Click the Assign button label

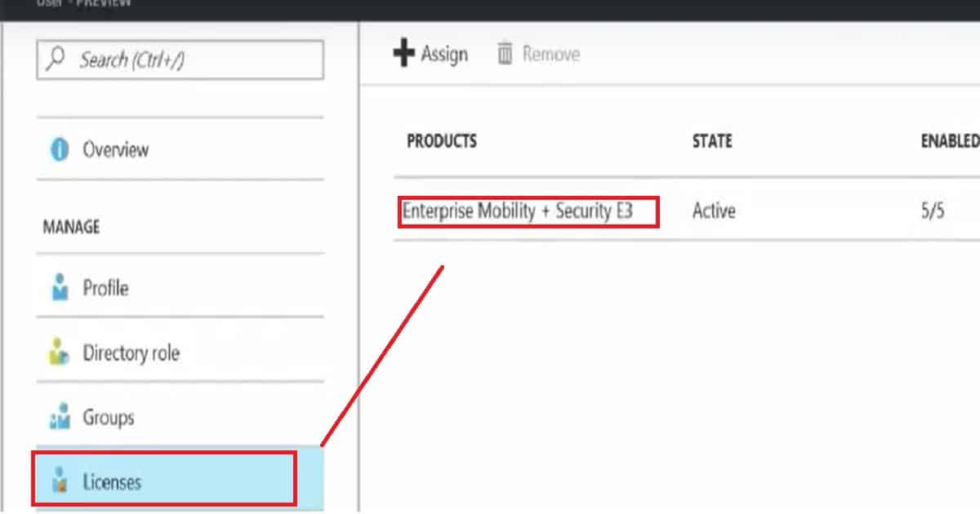444,55
